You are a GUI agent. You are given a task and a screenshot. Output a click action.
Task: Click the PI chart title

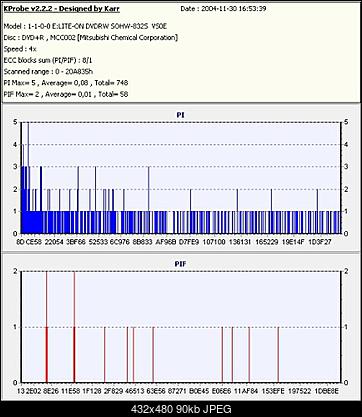pyautogui.click(x=180, y=115)
